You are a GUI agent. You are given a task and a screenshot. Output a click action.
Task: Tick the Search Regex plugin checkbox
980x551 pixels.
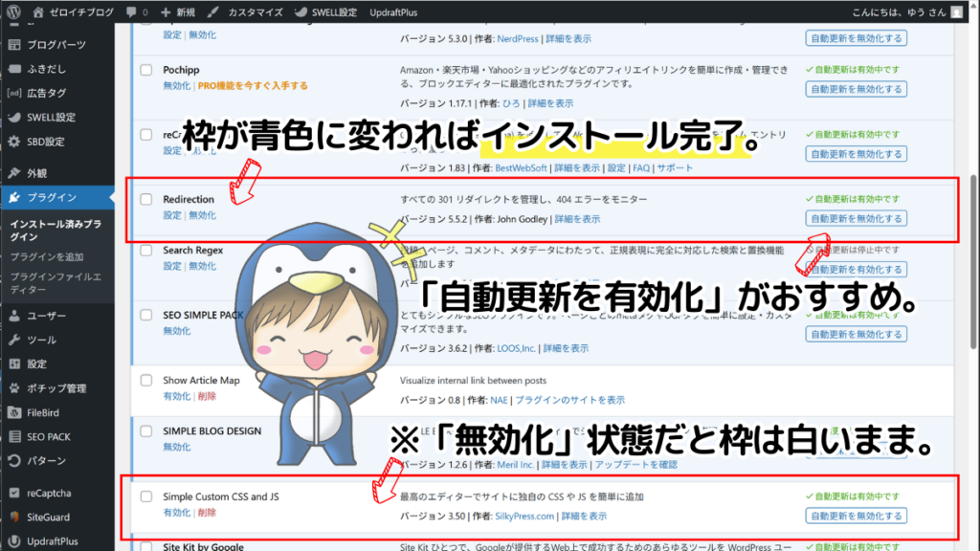coord(146,251)
